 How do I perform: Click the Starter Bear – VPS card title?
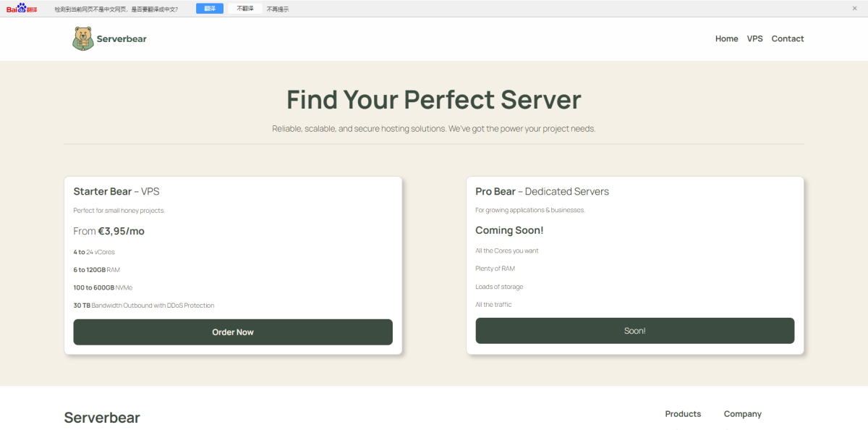(x=116, y=192)
